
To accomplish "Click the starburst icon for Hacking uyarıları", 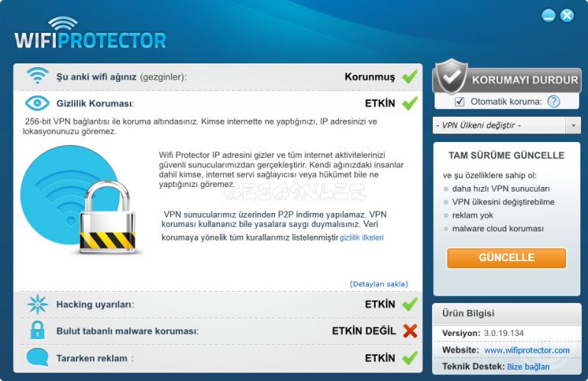I will pos(37,304).
